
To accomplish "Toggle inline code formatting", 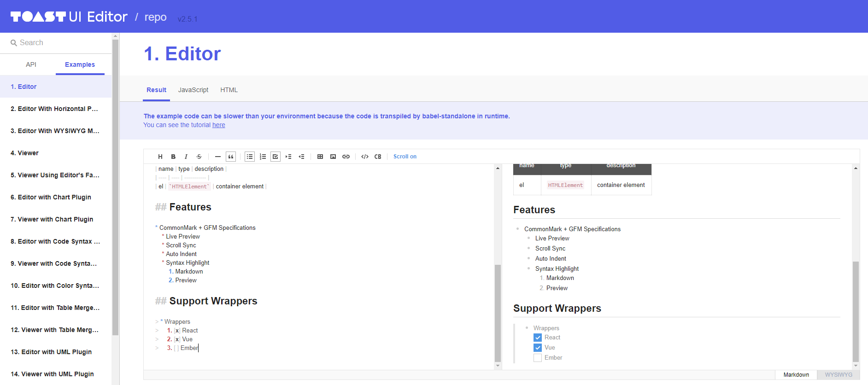I will pos(365,157).
